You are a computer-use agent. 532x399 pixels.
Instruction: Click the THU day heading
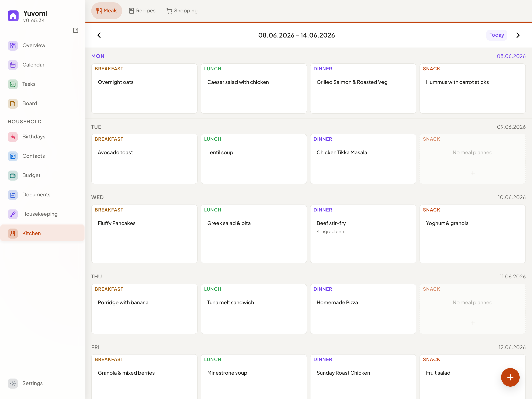96,277
